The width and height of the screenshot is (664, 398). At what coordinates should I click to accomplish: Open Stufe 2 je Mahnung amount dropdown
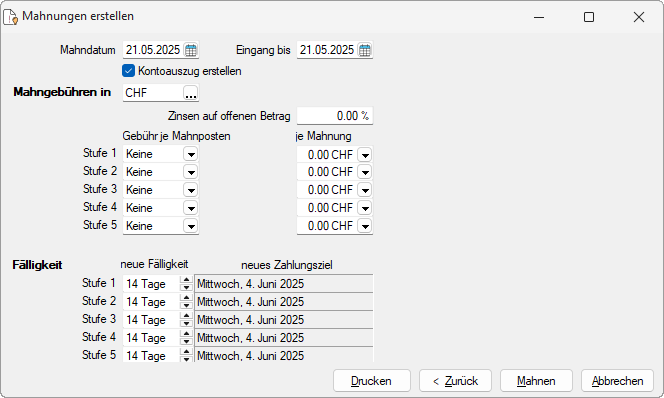[365, 172]
